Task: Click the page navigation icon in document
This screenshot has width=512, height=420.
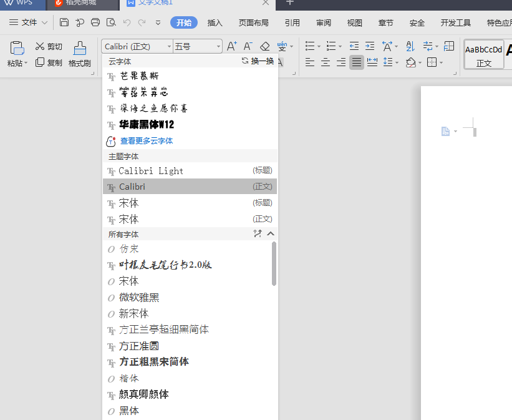Action: 445,132
